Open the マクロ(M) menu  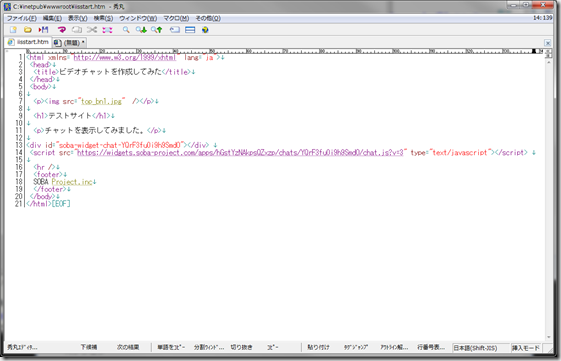tap(176, 18)
